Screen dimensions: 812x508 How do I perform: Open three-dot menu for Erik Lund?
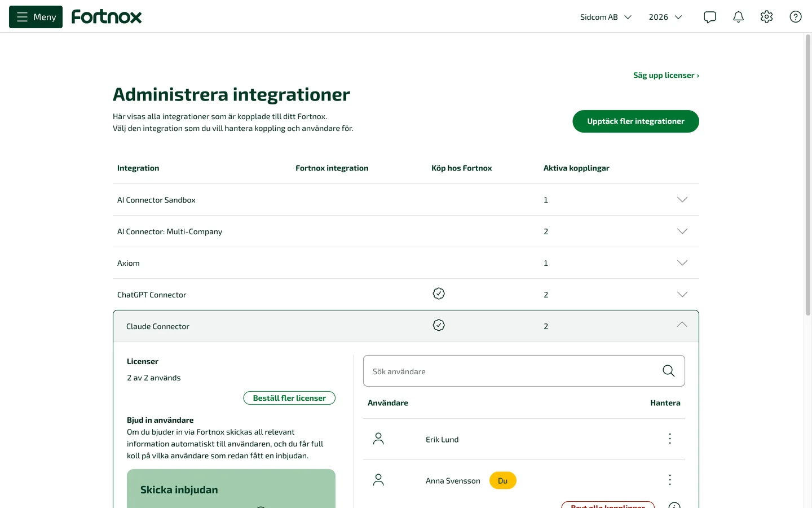[670, 439]
